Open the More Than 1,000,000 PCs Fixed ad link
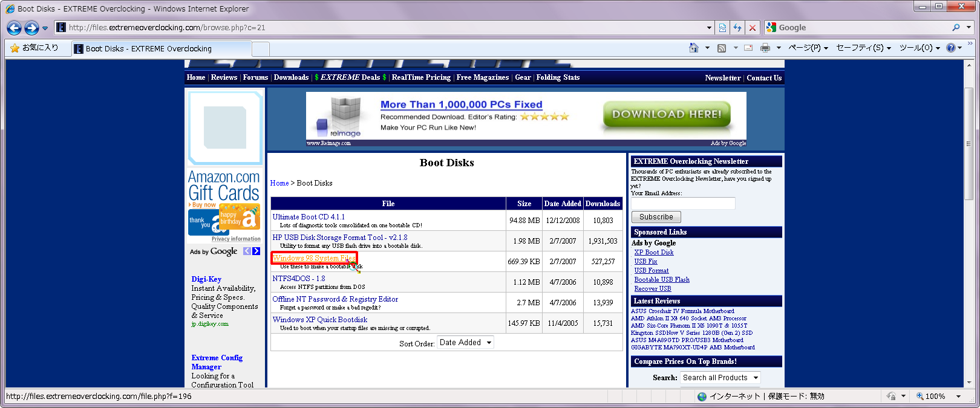This screenshot has height=408, width=980. click(x=462, y=105)
